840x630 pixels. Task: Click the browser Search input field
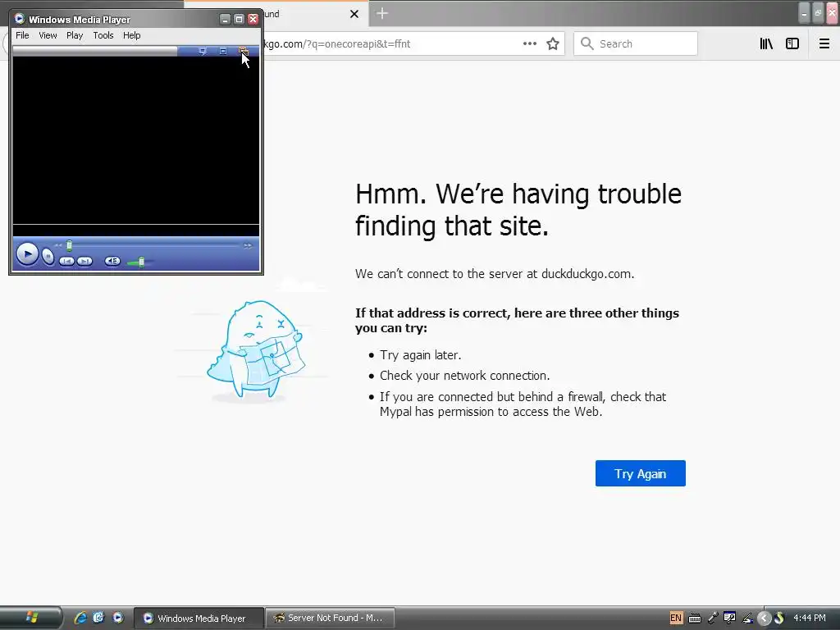[636, 43]
